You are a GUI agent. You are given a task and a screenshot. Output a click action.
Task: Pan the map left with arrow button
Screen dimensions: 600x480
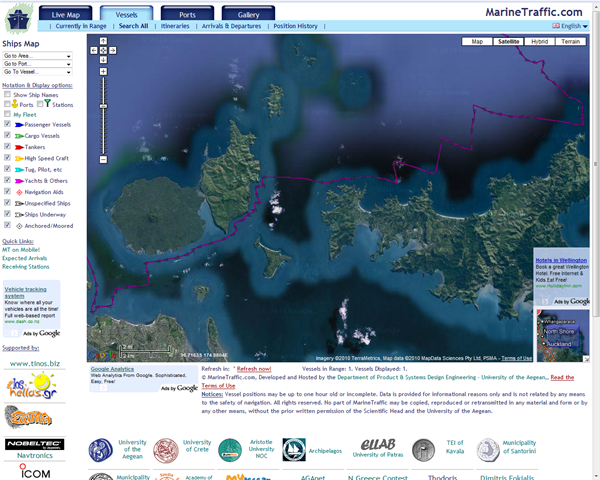(94, 51)
